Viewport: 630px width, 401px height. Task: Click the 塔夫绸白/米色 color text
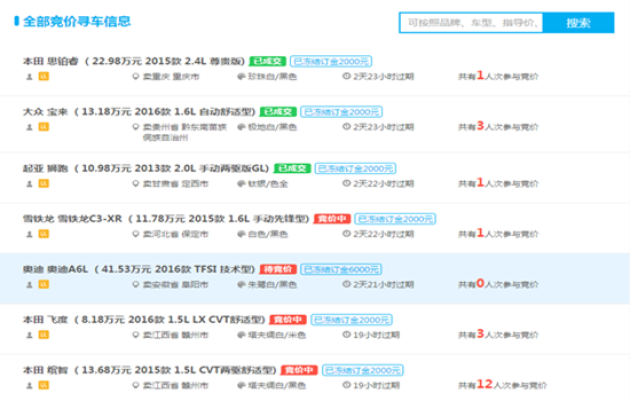[x=276, y=335]
